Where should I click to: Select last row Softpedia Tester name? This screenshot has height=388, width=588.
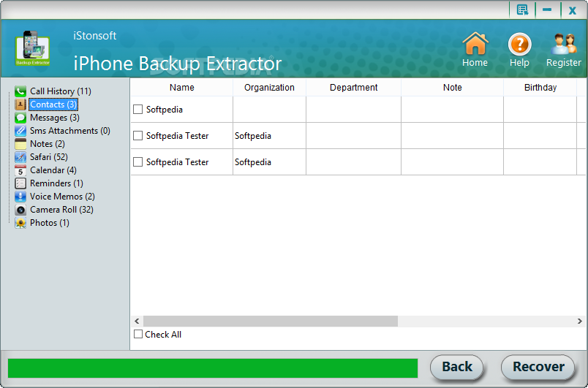178,161
